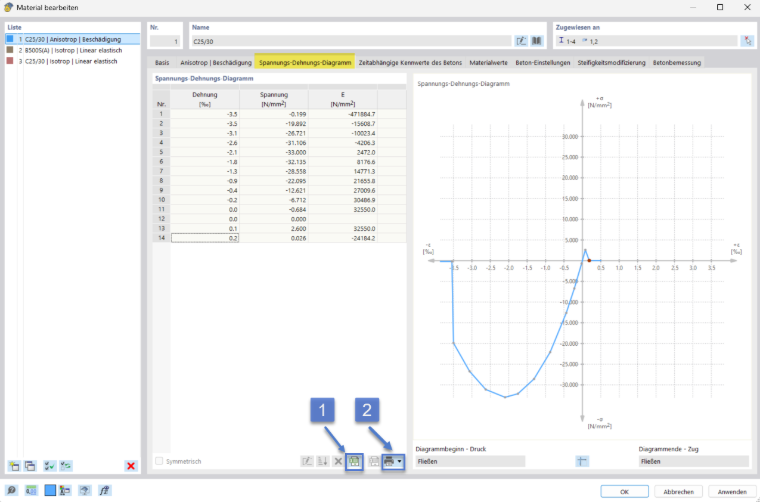
Task: Print the stress-strain diagram
Action: coord(389,461)
